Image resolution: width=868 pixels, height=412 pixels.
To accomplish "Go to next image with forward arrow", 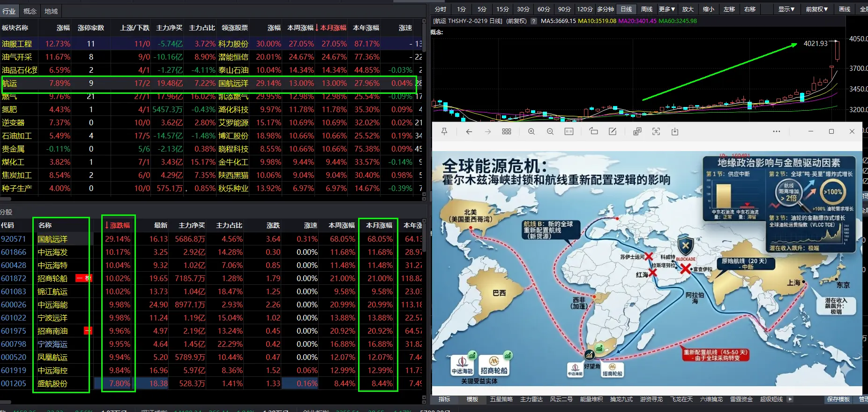I will coord(488,132).
